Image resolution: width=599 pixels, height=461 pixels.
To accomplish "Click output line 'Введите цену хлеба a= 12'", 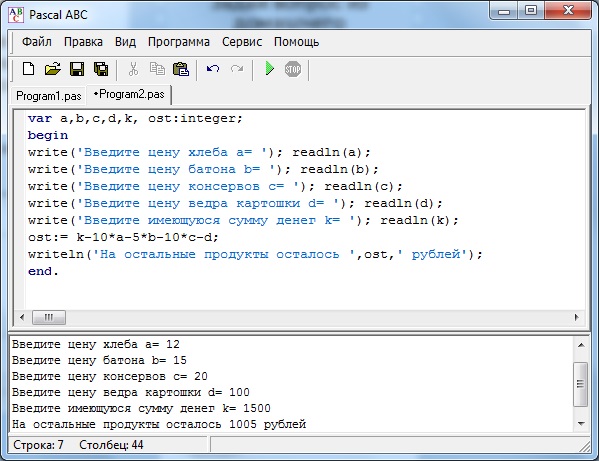I will point(96,344).
